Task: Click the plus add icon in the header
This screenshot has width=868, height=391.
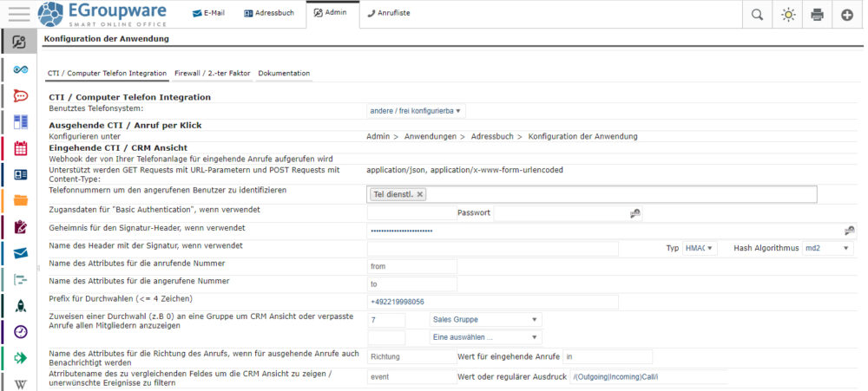Action: click(x=847, y=15)
